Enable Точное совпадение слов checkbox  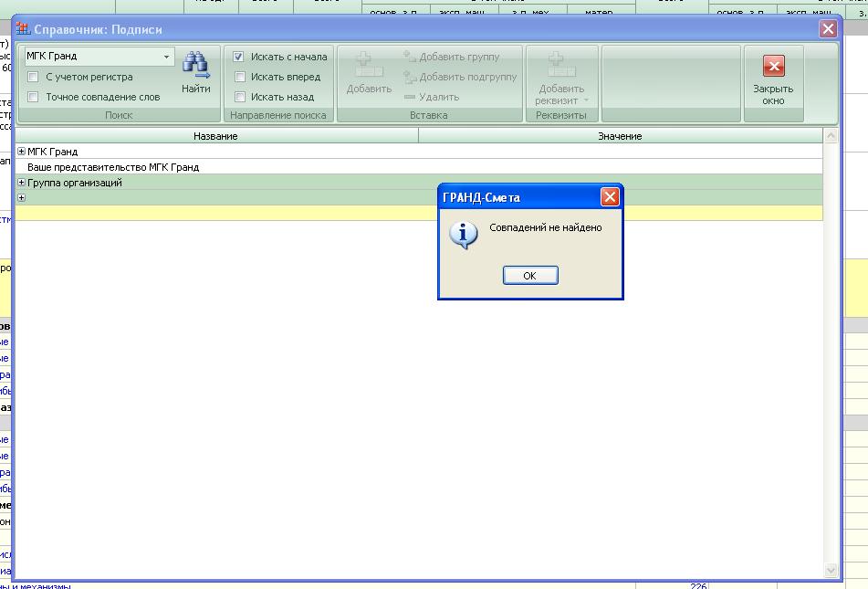[33, 97]
